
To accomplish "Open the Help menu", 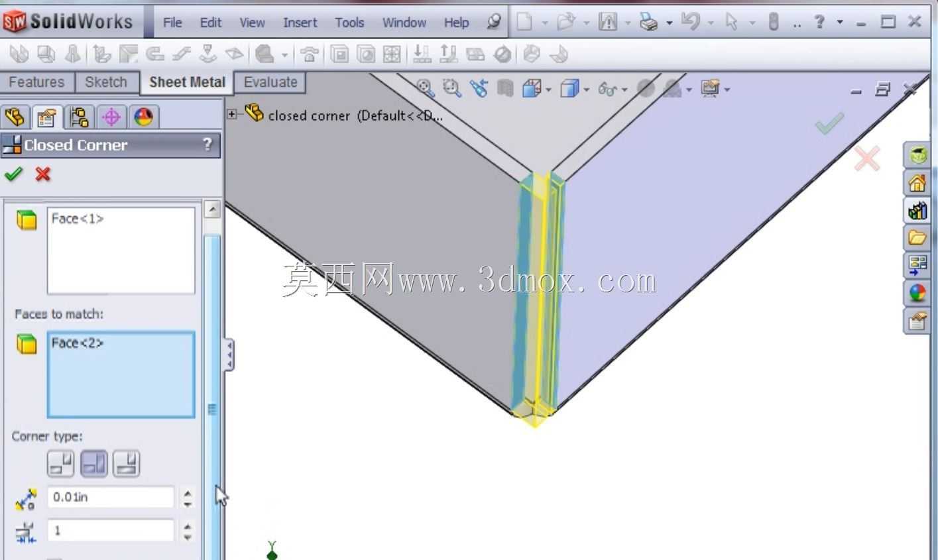I will (x=457, y=23).
